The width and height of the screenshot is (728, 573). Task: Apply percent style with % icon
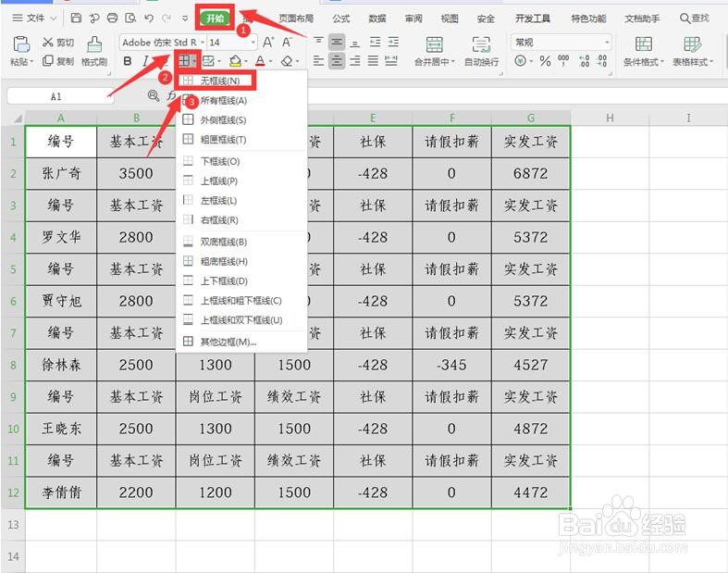click(545, 61)
